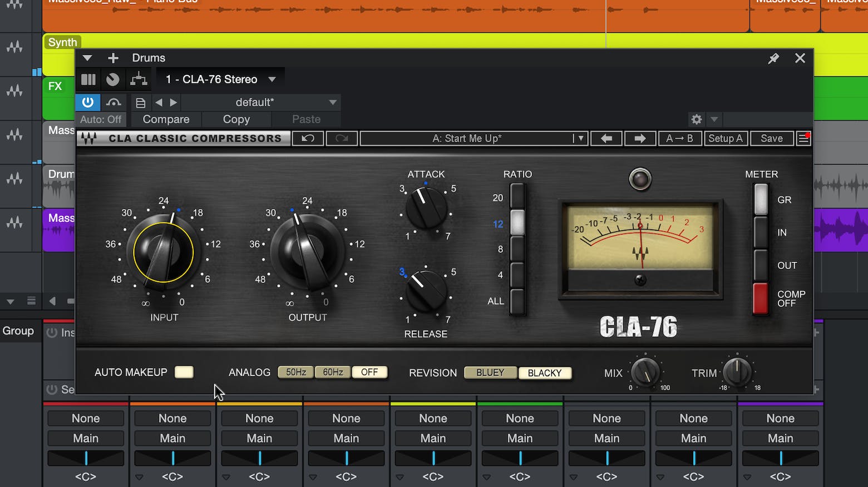Select the BLUEY revision mode
The width and height of the screenshot is (868, 487).
click(490, 372)
